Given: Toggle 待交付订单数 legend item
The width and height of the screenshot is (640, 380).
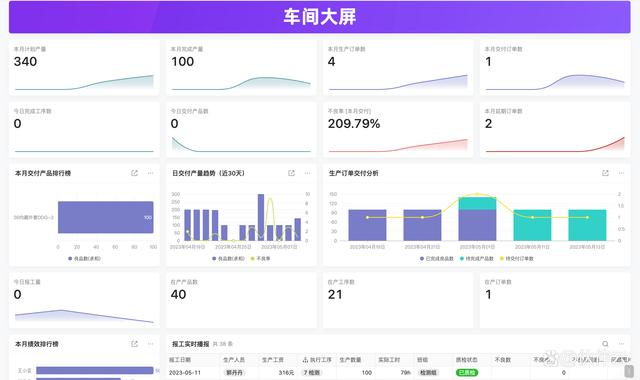Looking at the screenshot, I should [x=516, y=258].
